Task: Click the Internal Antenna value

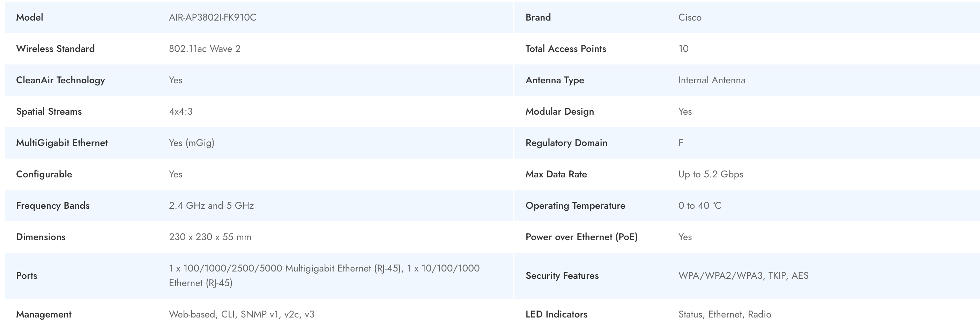Action: (x=711, y=80)
